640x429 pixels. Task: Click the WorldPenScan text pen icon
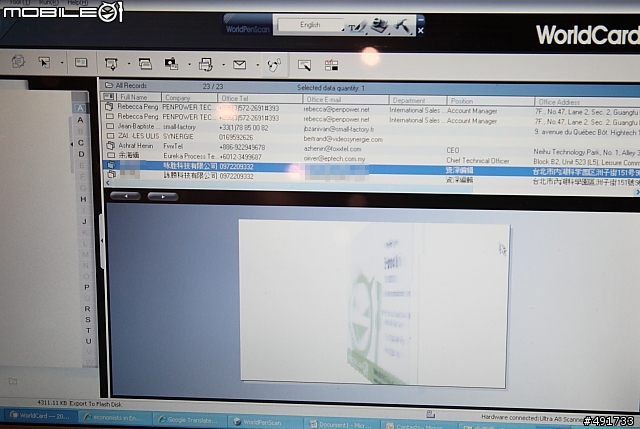click(x=356, y=27)
